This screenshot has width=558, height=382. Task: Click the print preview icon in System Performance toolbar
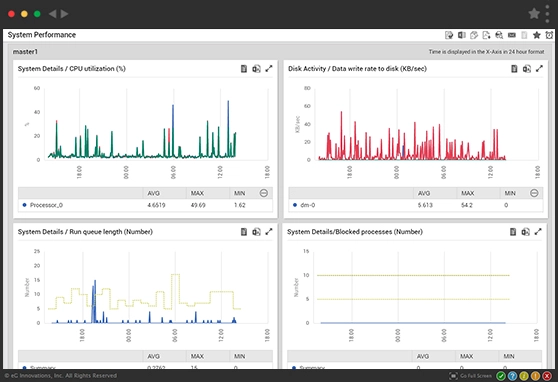pyautogui.click(x=499, y=35)
